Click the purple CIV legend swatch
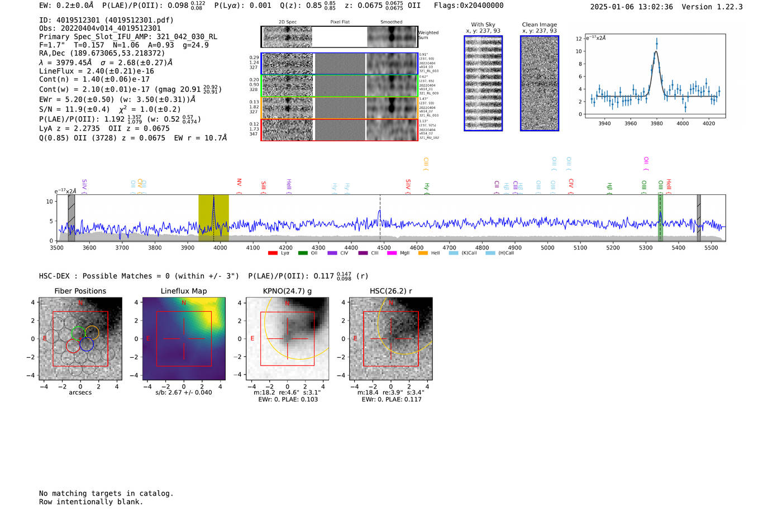782x532 pixels. pos(332,253)
